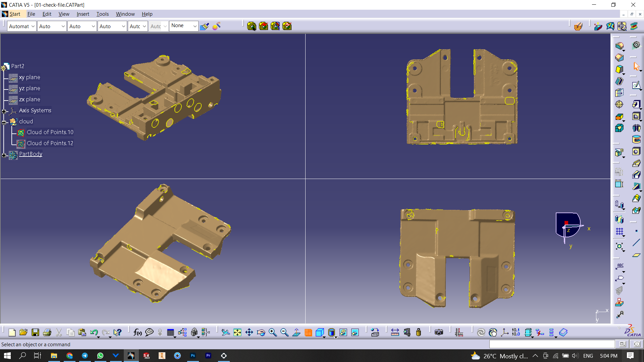
Task: Click the command input field
Action: click(x=552, y=344)
